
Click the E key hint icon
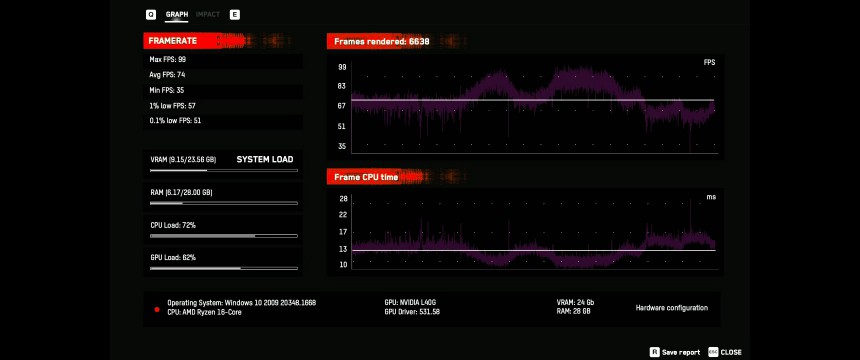pyautogui.click(x=235, y=15)
